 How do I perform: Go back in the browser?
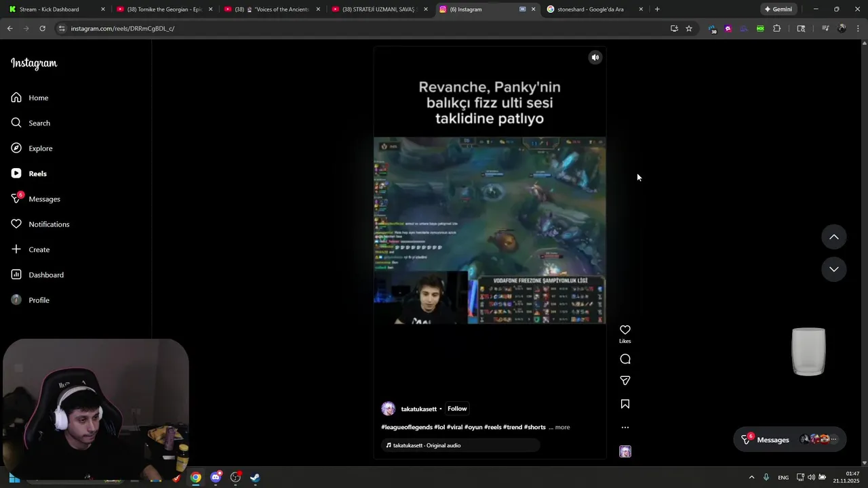(x=10, y=28)
